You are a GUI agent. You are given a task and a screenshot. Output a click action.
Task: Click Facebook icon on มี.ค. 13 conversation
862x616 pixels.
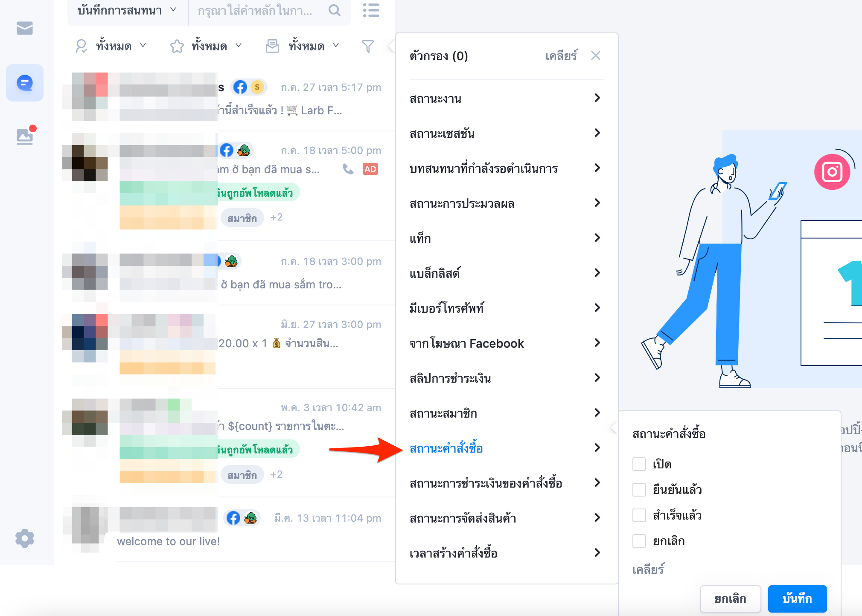click(233, 518)
